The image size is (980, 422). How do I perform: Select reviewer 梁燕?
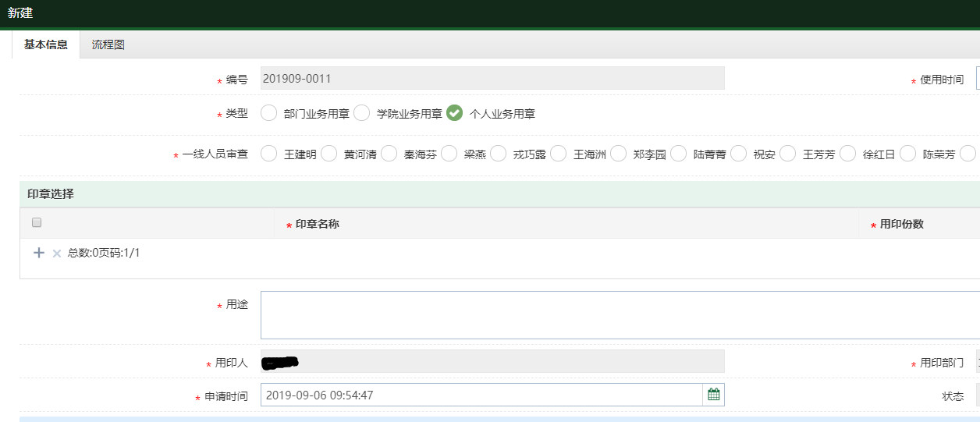tap(449, 154)
